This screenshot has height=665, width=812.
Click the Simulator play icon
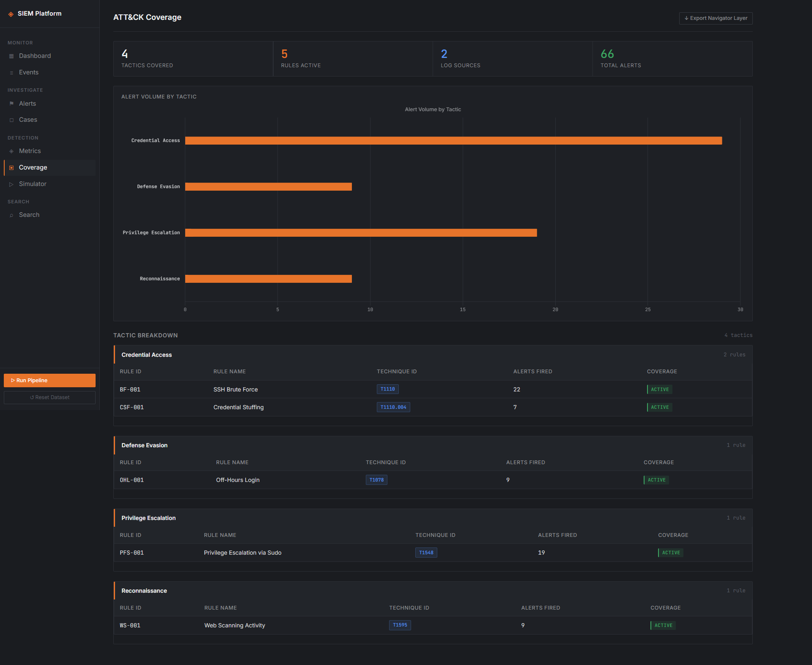(11, 184)
